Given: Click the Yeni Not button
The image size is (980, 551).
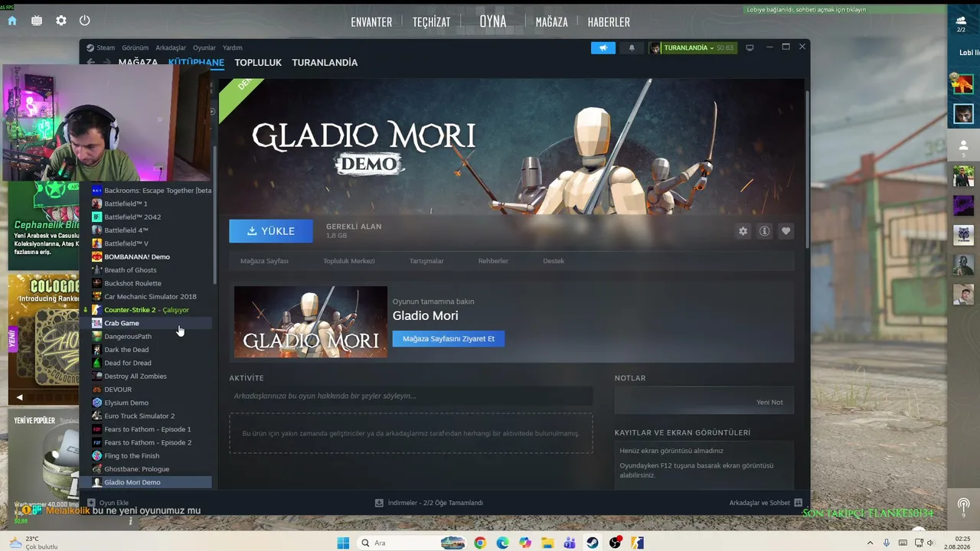Looking at the screenshot, I should click(x=769, y=402).
